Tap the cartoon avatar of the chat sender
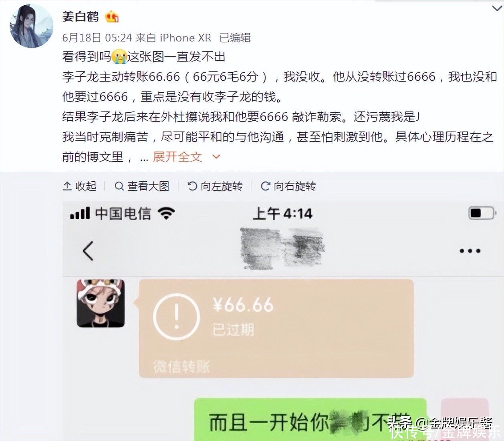The image size is (504, 441). (x=101, y=303)
